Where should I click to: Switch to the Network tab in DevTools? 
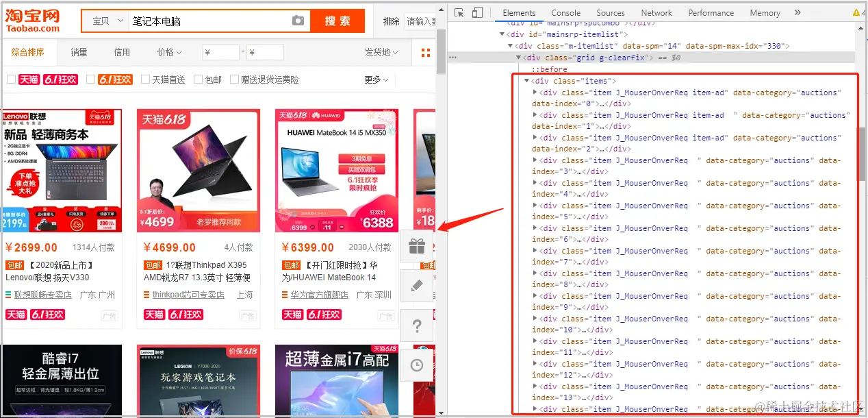pyautogui.click(x=656, y=12)
